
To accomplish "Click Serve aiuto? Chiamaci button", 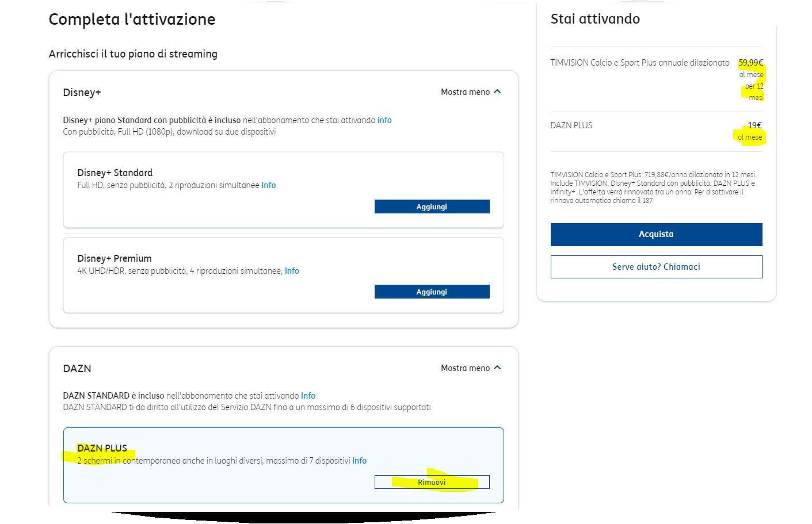I will click(x=656, y=267).
